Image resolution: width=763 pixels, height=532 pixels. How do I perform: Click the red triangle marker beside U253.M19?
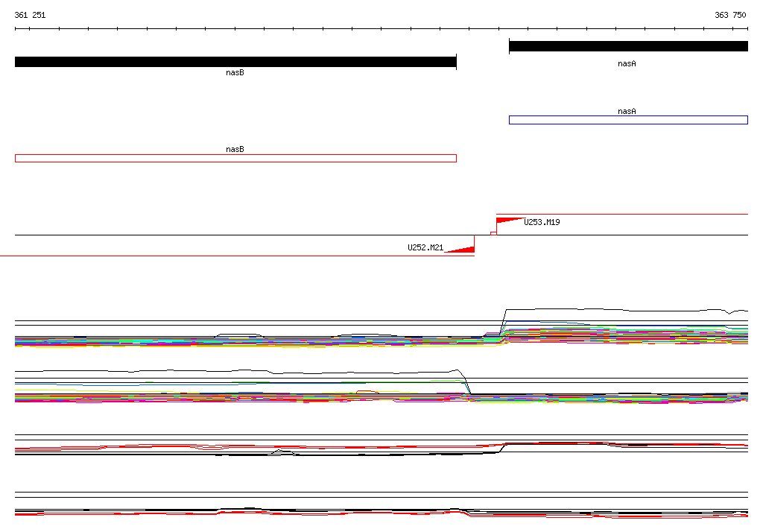tap(510, 221)
